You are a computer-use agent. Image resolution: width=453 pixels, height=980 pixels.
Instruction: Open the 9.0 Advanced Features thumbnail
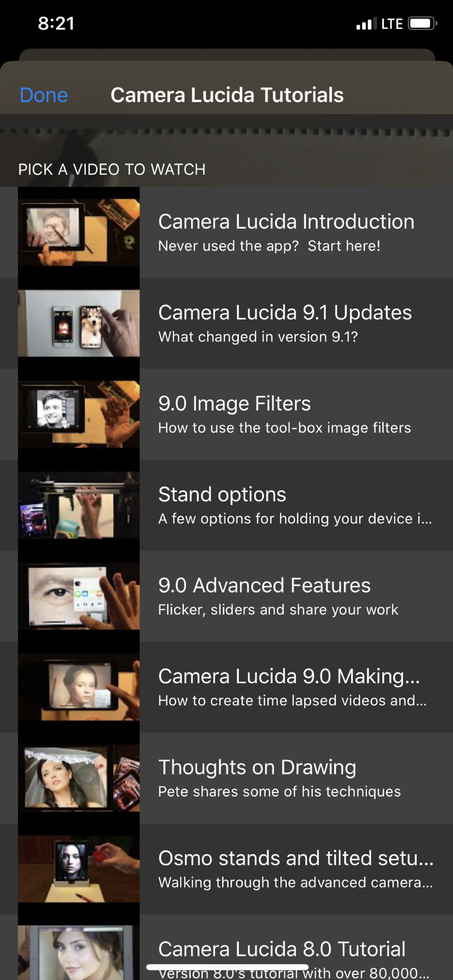click(x=79, y=596)
